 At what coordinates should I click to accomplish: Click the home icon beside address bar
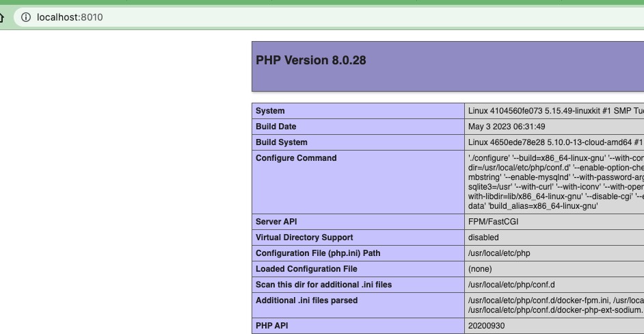tap(2, 17)
